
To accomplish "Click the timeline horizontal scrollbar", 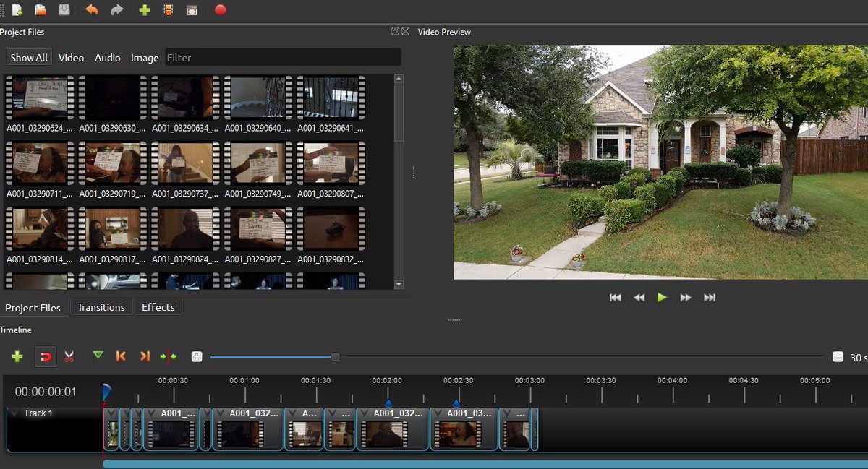I will click(x=485, y=464).
